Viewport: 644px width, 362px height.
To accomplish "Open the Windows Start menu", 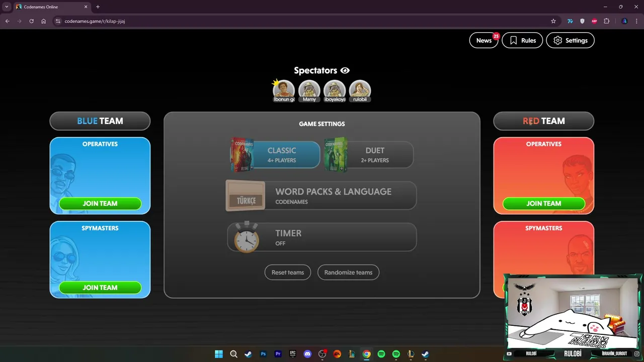I will (x=219, y=354).
